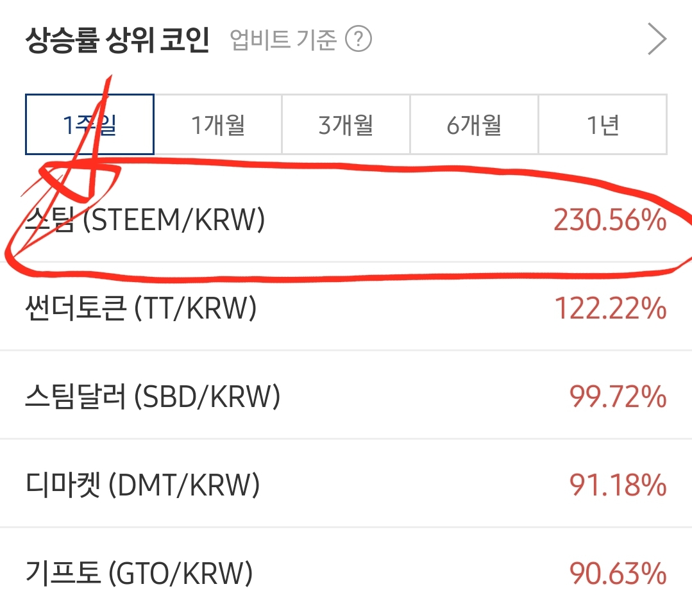Tap the 99.72% gain value
The image size is (692, 616).
(x=618, y=396)
